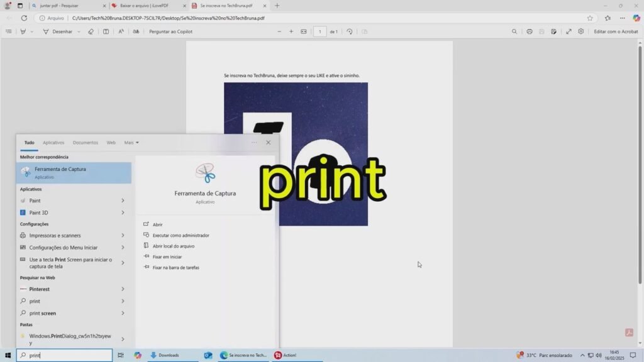
Task: Open Outlook from taskbar
Action: (208, 356)
